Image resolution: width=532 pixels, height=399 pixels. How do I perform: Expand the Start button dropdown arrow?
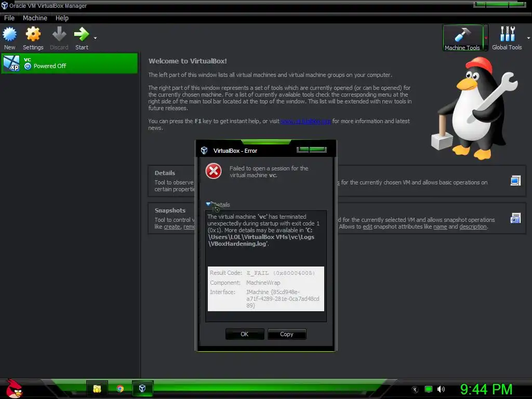pyautogui.click(x=96, y=38)
